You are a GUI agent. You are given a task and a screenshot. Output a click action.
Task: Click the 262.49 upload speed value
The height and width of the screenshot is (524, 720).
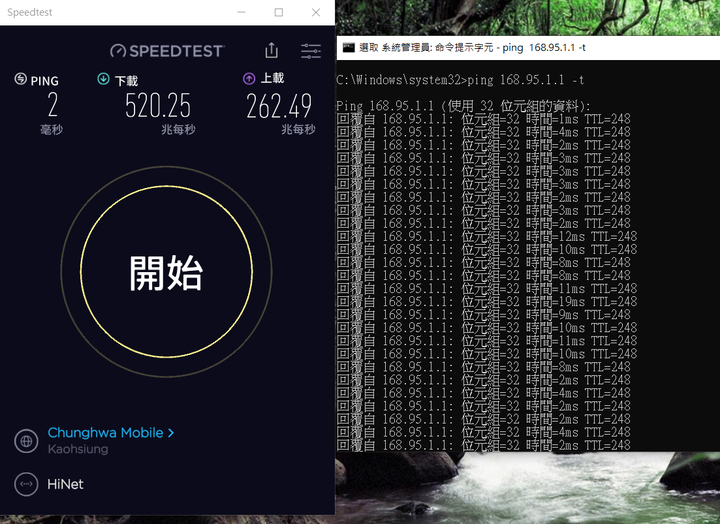tap(279, 106)
